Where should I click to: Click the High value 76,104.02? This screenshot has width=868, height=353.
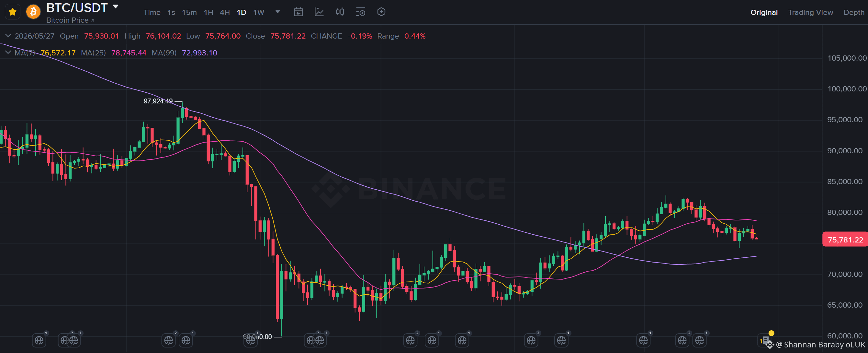point(163,36)
